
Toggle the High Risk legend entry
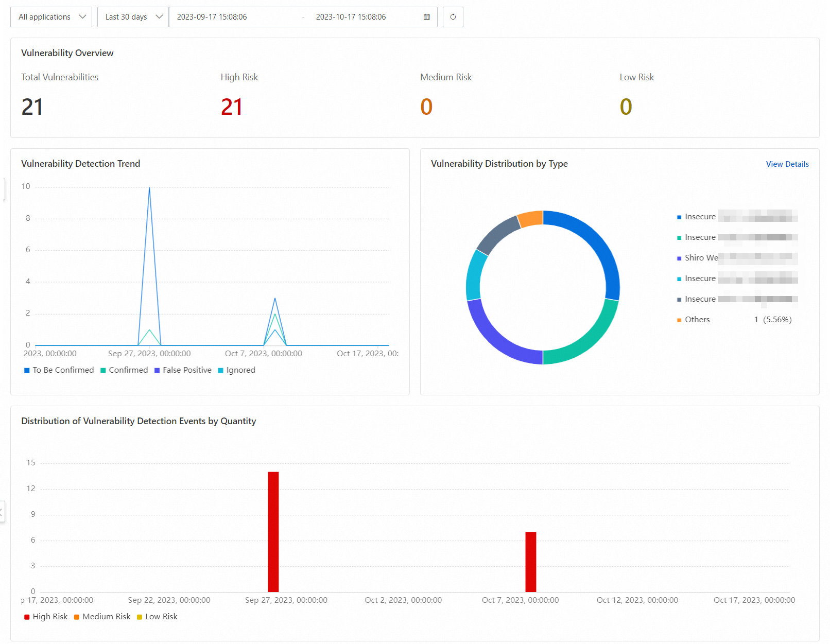(46, 617)
